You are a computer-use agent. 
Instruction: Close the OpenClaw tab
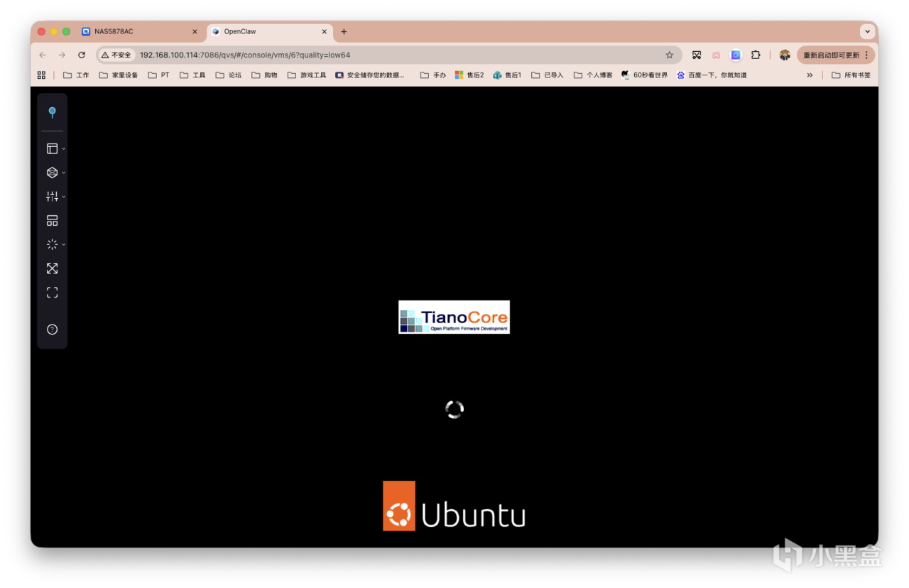pyautogui.click(x=325, y=32)
